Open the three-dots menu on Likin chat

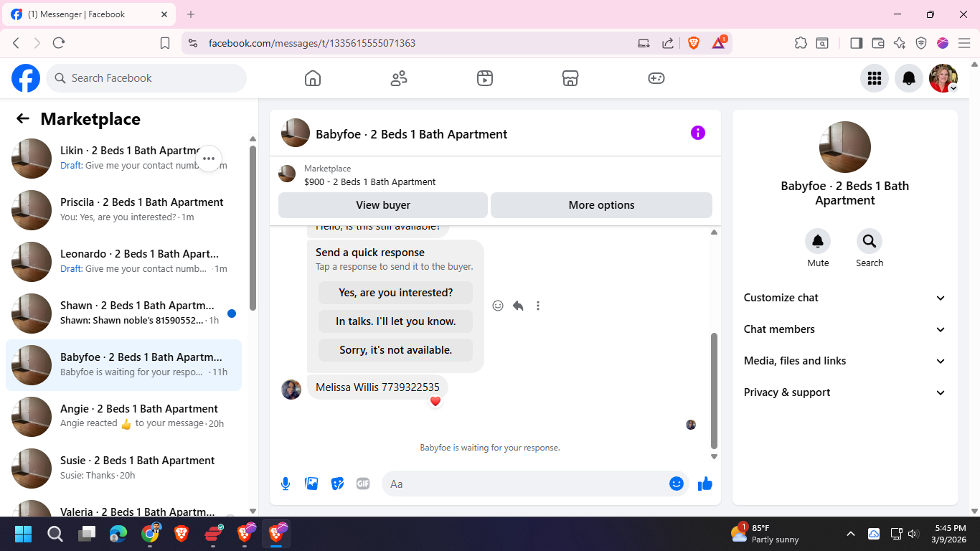point(209,159)
